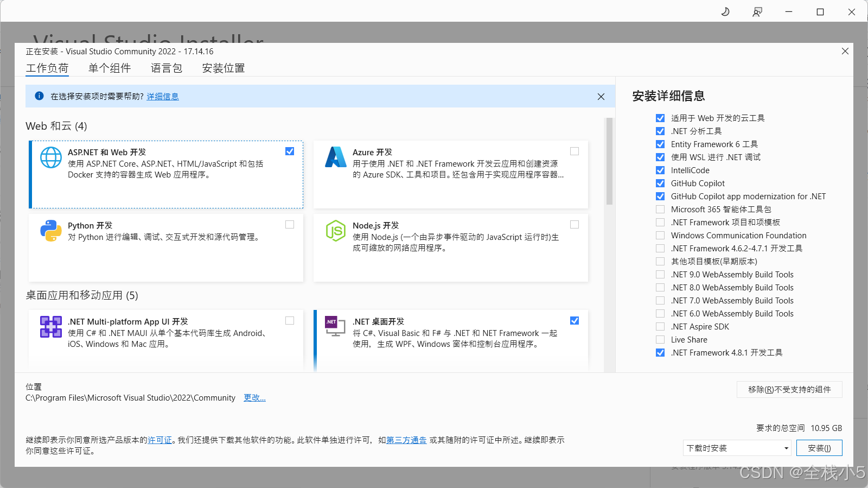Click the .NET MAUI workload icon

pos(51,327)
